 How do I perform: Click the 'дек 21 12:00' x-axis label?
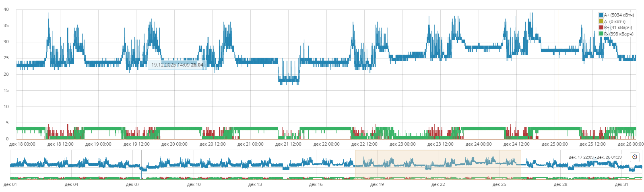point(288,144)
